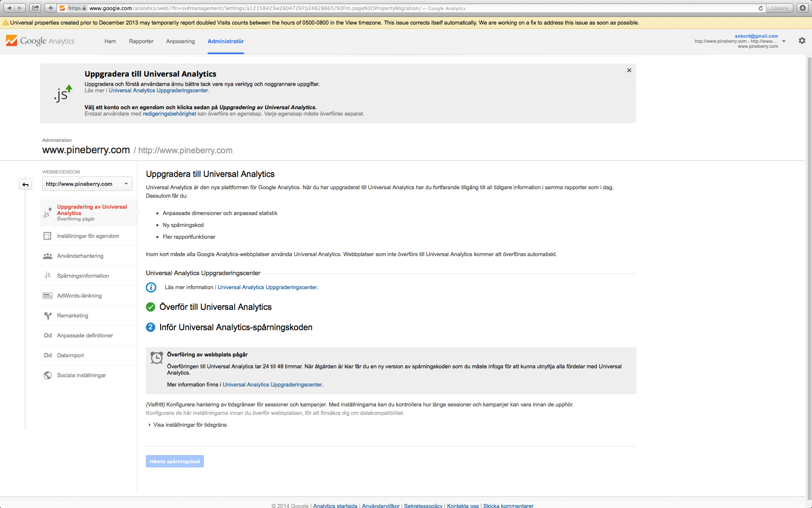Click the AdWords linking icon

[47, 295]
